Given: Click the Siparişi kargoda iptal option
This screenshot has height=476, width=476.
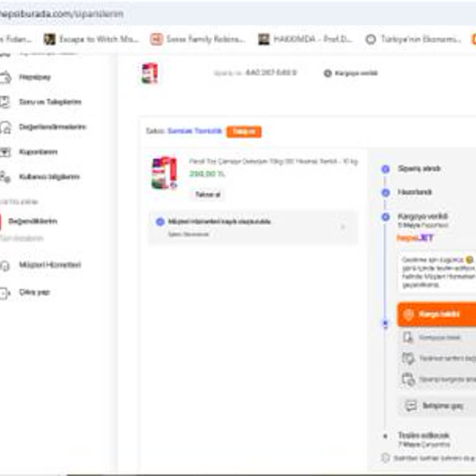Looking at the screenshot, I should (x=438, y=379).
